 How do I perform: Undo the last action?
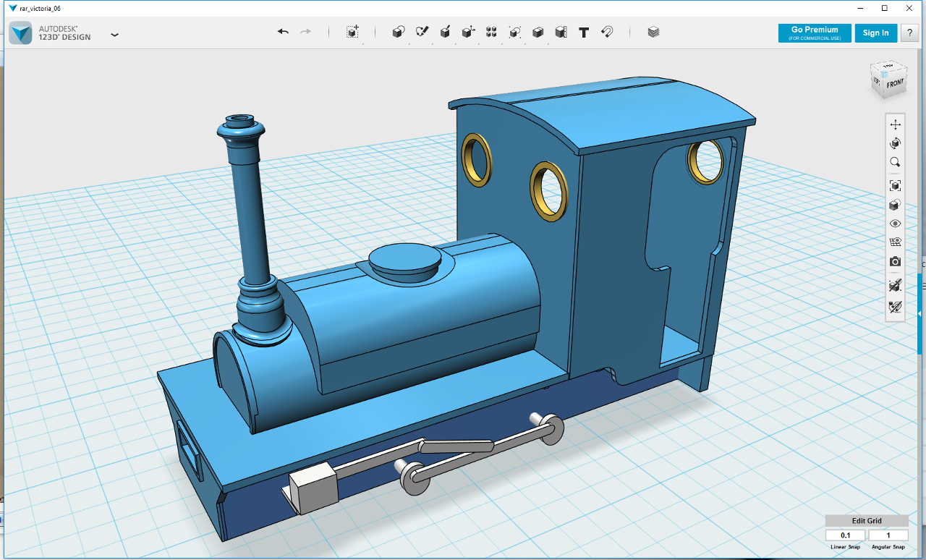coord(283,32)
